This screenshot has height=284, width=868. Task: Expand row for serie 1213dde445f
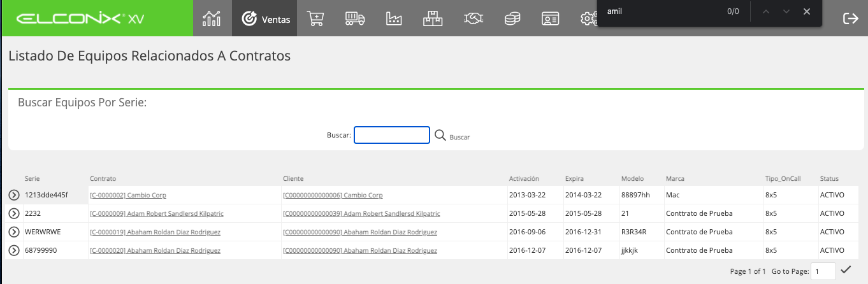14,195
